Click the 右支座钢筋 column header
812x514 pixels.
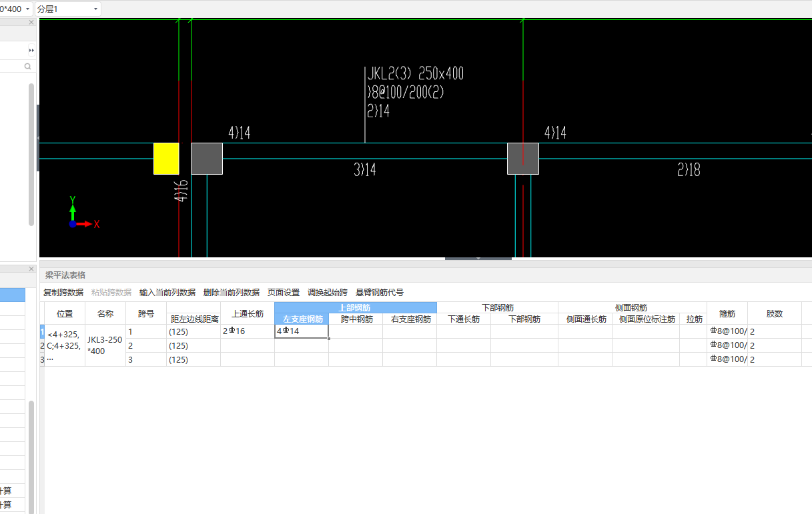410,319
